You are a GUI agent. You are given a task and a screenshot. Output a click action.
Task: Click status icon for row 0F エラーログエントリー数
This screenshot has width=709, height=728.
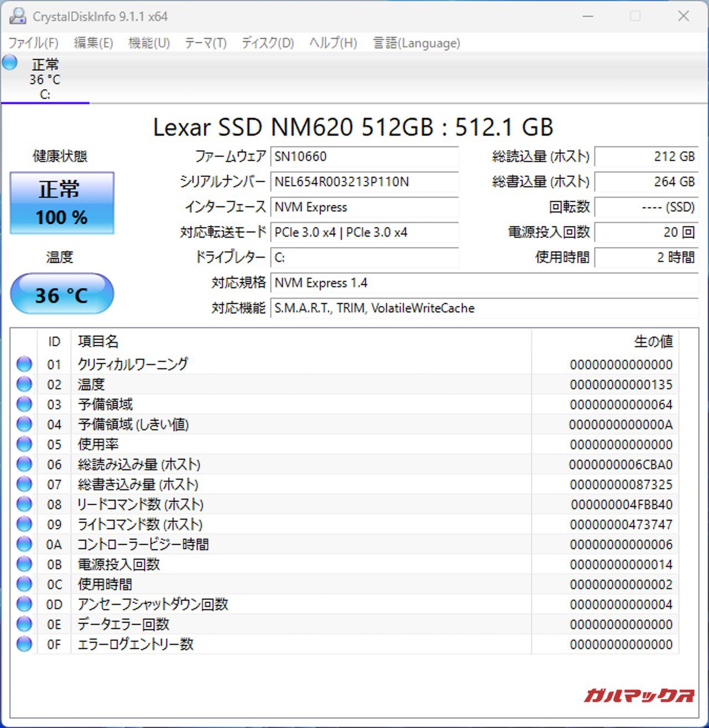coord(24,644)
